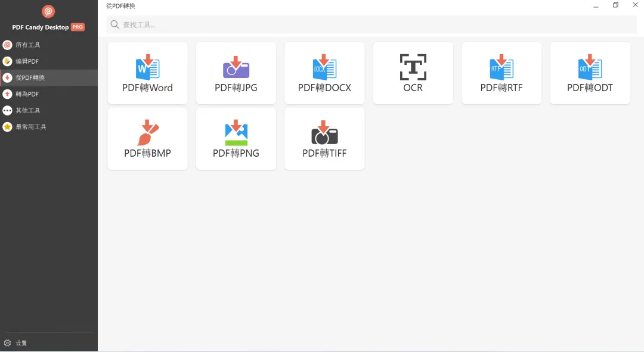Screen dimensions: 644x352
Task: Select 所有工具 in the sidebar
Action: 49,45
